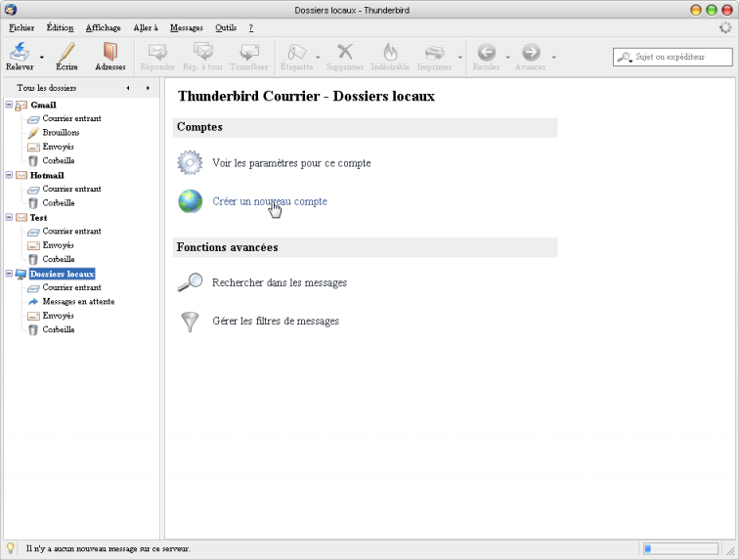Open the Aller à menu

point(146,27)
